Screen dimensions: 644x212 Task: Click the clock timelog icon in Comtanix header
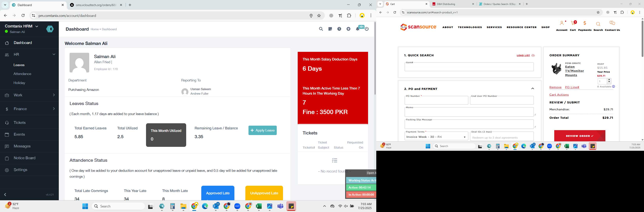point(339,29)
